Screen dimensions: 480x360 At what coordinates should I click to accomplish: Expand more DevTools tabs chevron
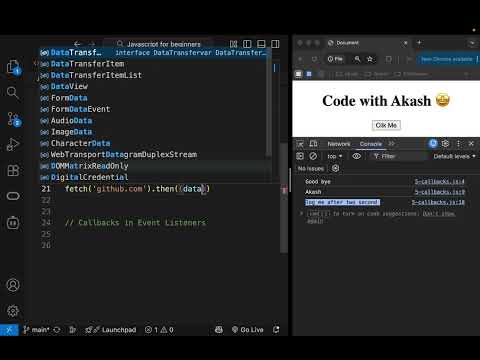(x=391, y=144)
